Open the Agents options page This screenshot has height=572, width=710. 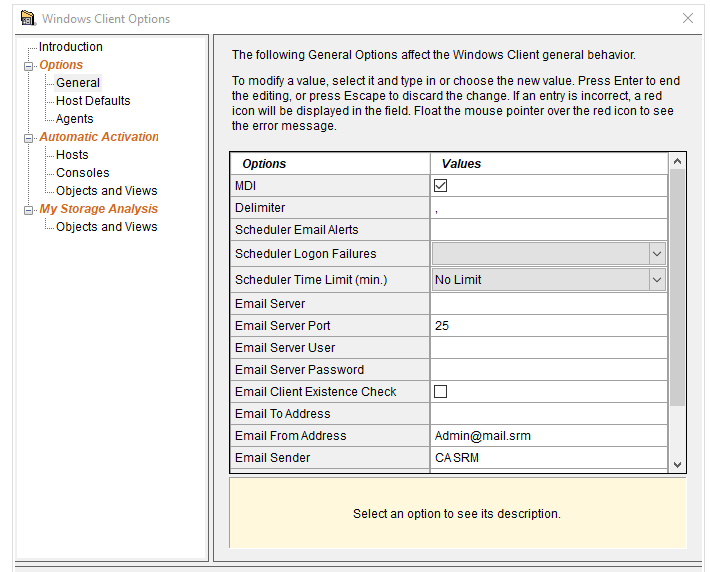tap(75, 119)
